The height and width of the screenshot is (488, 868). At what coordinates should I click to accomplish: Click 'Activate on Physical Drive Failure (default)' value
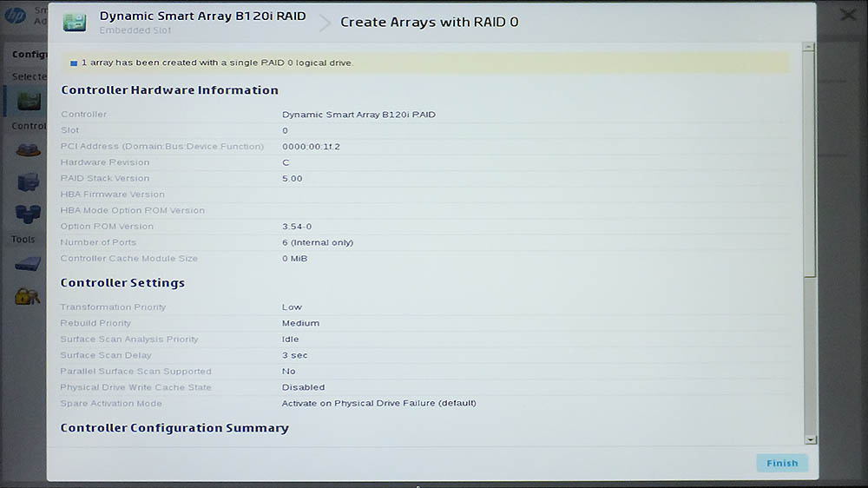[x=379, y=403]
